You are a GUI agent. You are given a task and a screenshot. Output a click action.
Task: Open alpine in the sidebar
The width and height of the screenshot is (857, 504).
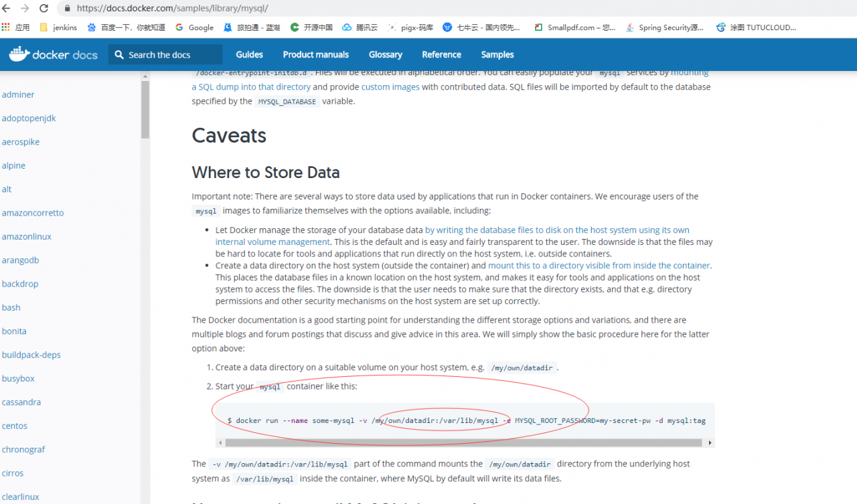pyautogui.click(x=13, y=165)
